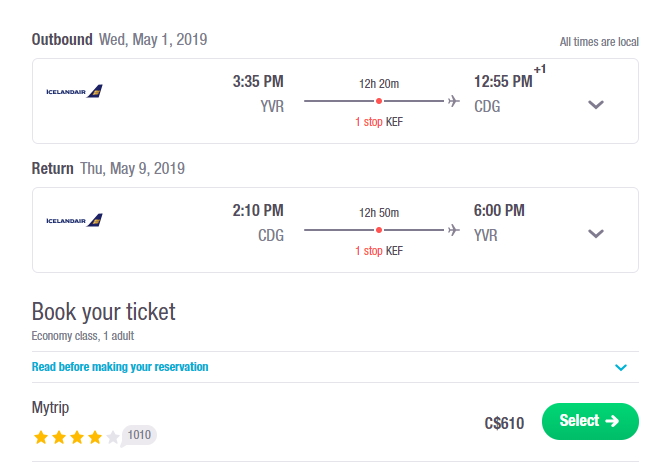Viewport: 666px width, 473px height.
Task: Select the Mytrip C$610 ticket
Action: click(x=590, y=421)
